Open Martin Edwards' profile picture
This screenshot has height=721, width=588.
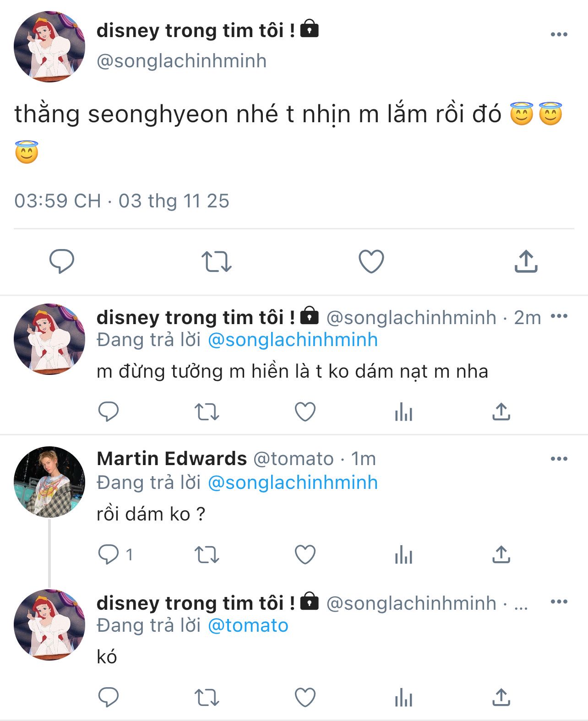coord(49,482)
